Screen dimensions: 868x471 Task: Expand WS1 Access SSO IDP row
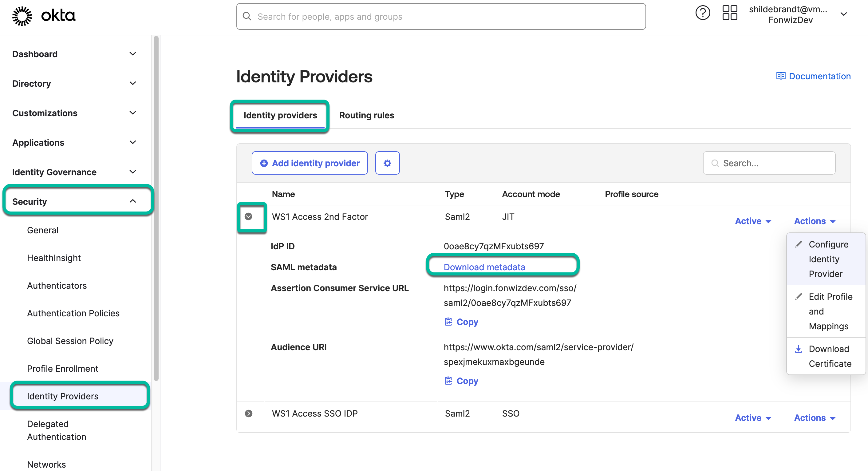click(248, 413)
